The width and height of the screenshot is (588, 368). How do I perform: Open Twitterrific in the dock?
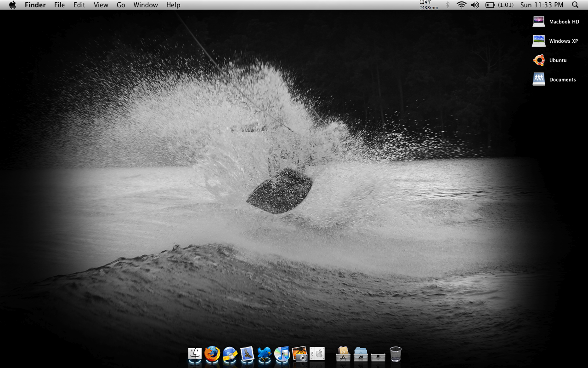[x=264, y=354]
